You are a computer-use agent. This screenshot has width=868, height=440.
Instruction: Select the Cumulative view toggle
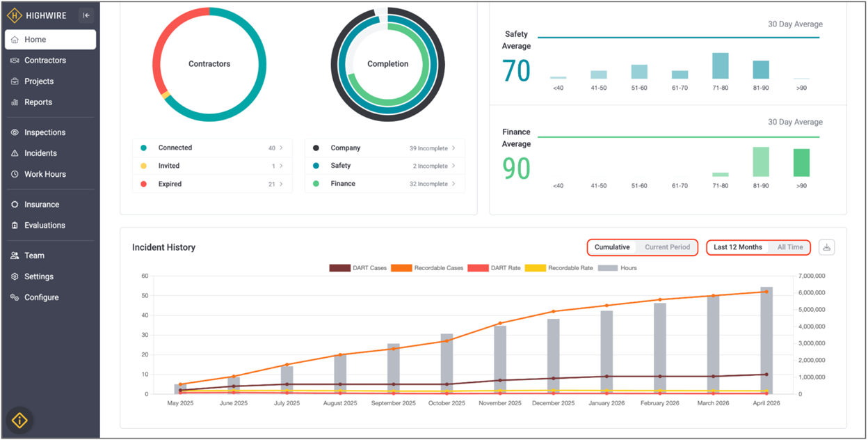[612, 247]
